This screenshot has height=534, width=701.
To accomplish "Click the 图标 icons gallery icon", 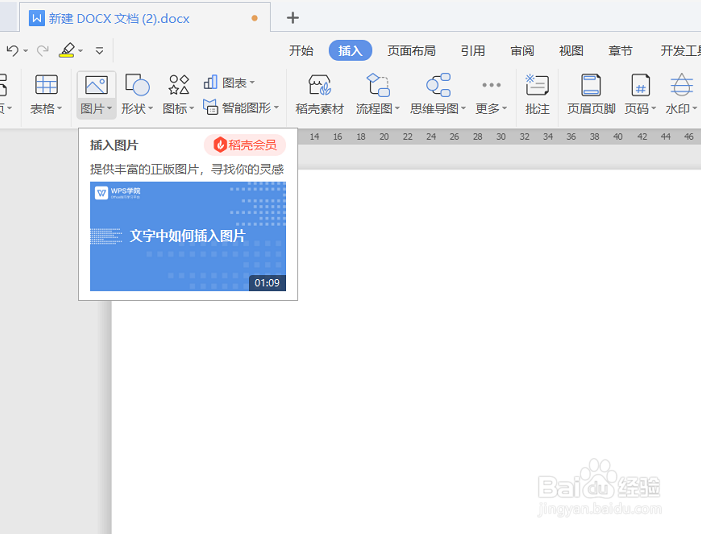I will [178, 85].
